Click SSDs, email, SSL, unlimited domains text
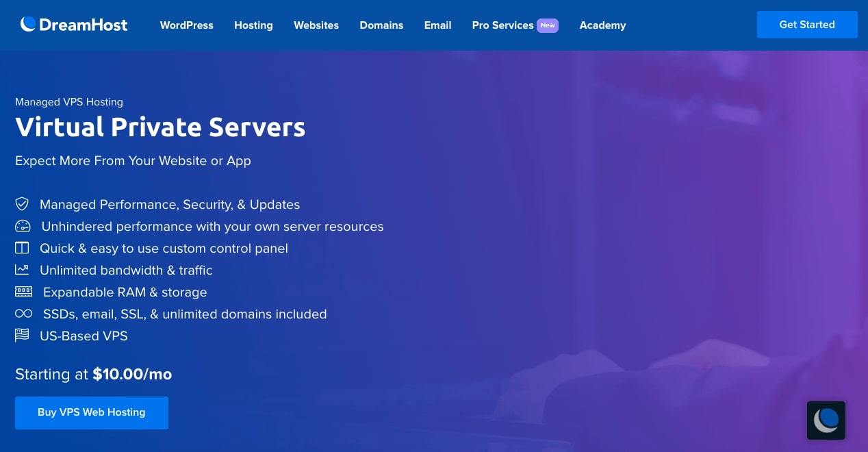This screenshot has width=868, height=452. tap(185, 314)
